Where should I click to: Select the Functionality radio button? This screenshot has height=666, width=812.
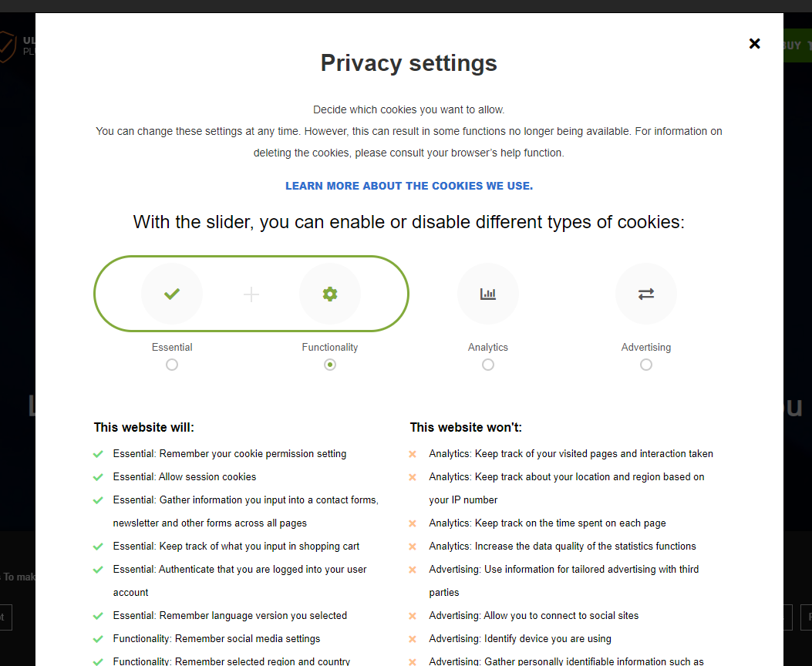(330, 365)
